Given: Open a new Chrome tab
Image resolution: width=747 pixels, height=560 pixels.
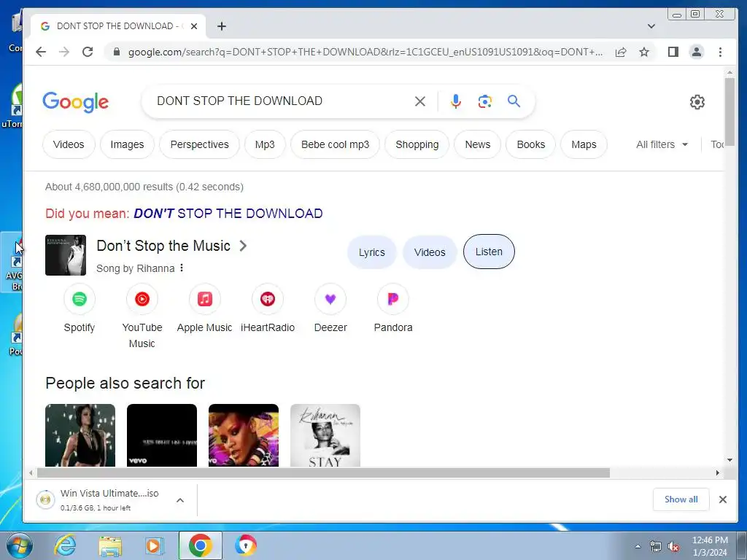Looking at the screenshot, I should click(x=222, y=26).
